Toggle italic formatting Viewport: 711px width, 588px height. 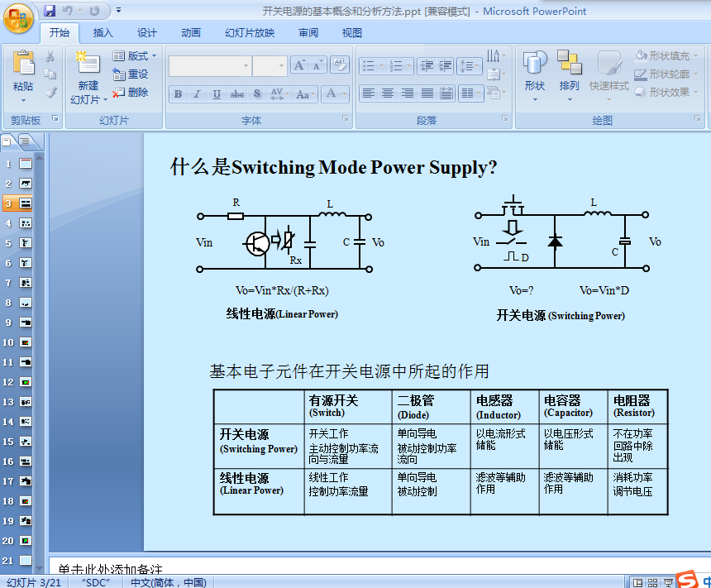[198, 94]
